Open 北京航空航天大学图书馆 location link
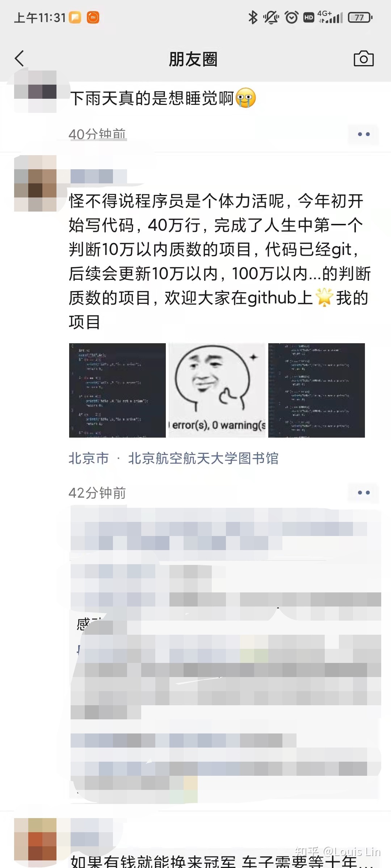The height and width of the screenshot is (868, 391). click(203, 458)
